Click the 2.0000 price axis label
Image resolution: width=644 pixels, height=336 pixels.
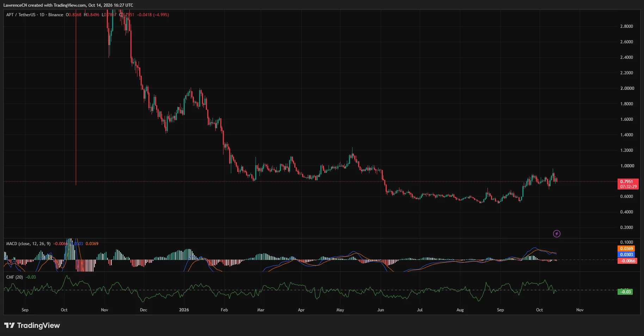click(627, 88)
